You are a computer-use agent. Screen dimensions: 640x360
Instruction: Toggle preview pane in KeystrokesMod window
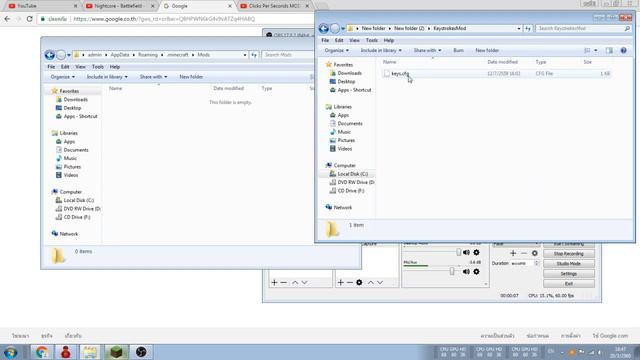tap(609, 51)
